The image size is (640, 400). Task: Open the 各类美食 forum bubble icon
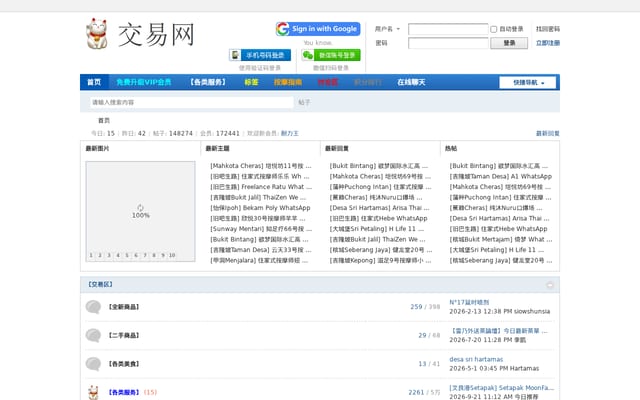click(x=93, y=364)
